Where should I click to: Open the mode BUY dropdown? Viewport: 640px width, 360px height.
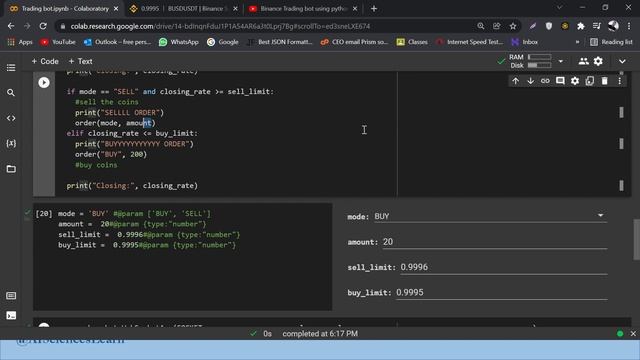coord(490,216)
